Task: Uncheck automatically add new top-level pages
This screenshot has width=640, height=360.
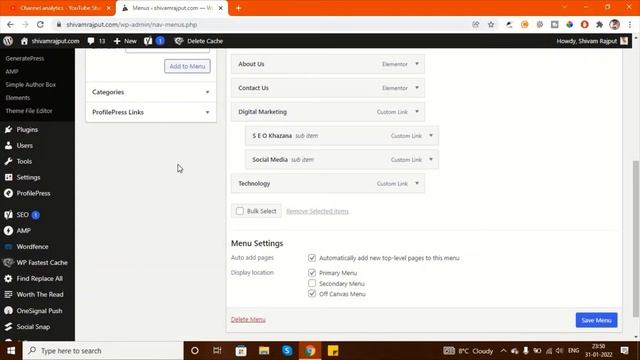Action: (312, 258)
